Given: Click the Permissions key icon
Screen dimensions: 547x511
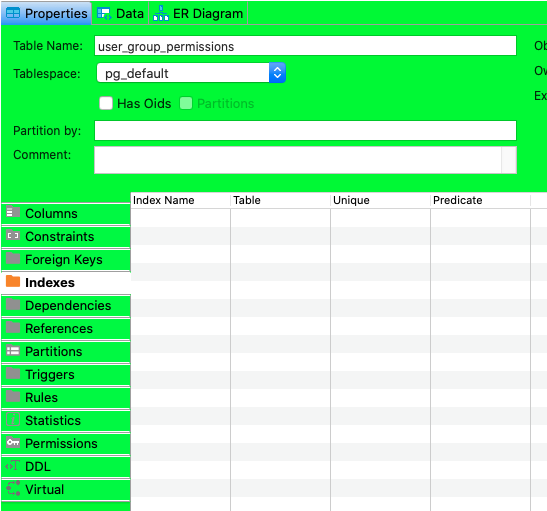Looking at the screenshot, I should (13, 442).
